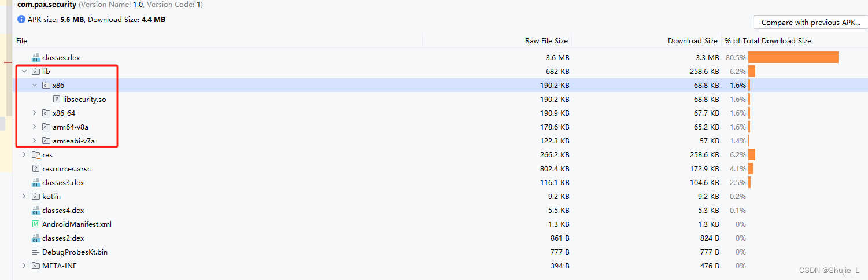Click the DebugProbesKt.bin file icon
The width and height of the screenshot is (868, 280).
[x=36, y=252]
